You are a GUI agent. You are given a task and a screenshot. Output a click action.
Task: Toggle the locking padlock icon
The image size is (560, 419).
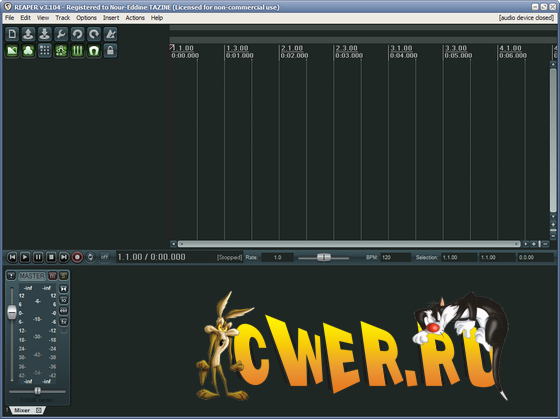[x=110, y=51]
